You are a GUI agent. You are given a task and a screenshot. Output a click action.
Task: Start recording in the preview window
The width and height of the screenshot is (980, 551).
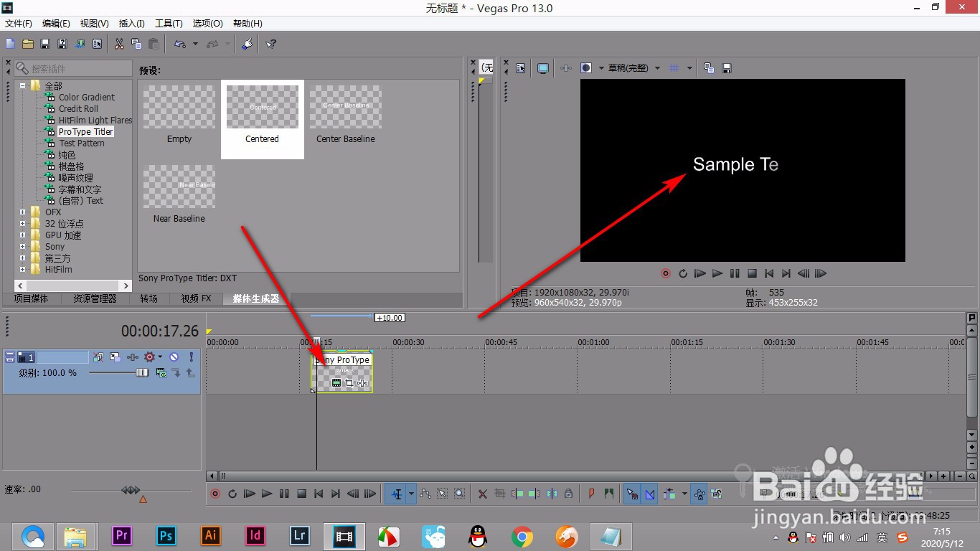click(666, 273)
